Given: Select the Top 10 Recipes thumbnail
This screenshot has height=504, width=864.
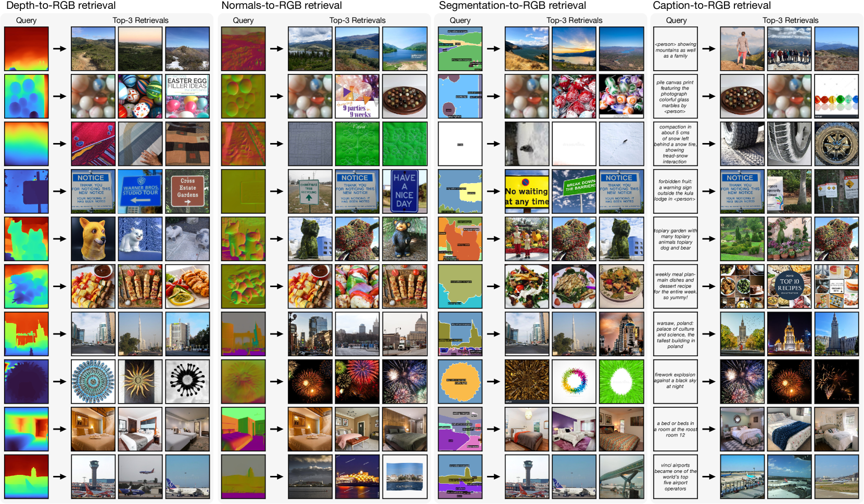Looking at the screenshot, I should coord(789,287).
